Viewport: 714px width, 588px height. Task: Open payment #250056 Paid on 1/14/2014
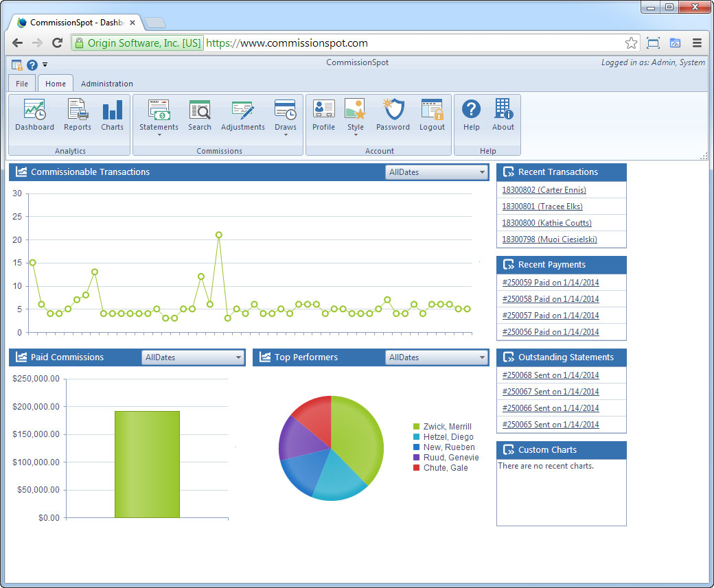click(x=551, y=332)
